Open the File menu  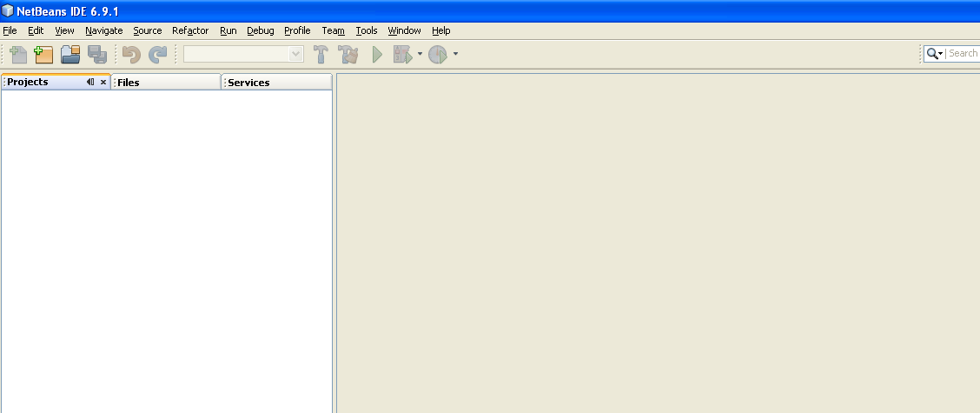pos(10,30)
